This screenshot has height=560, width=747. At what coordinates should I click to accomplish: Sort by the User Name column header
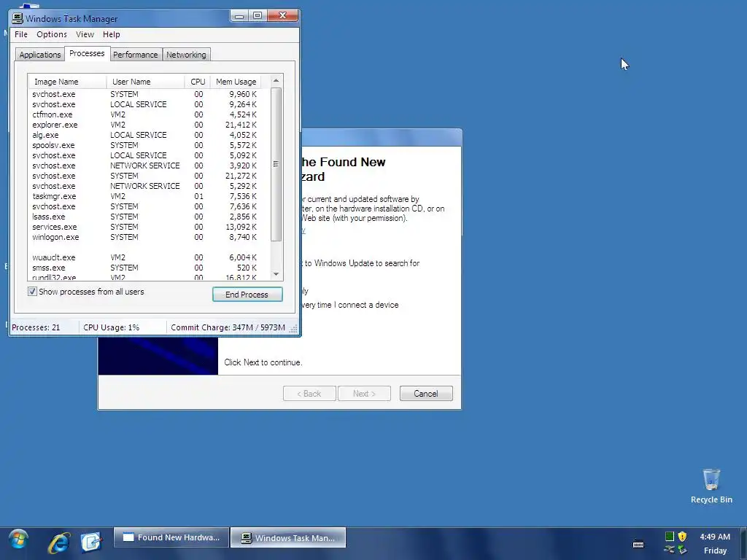(145, 82)
